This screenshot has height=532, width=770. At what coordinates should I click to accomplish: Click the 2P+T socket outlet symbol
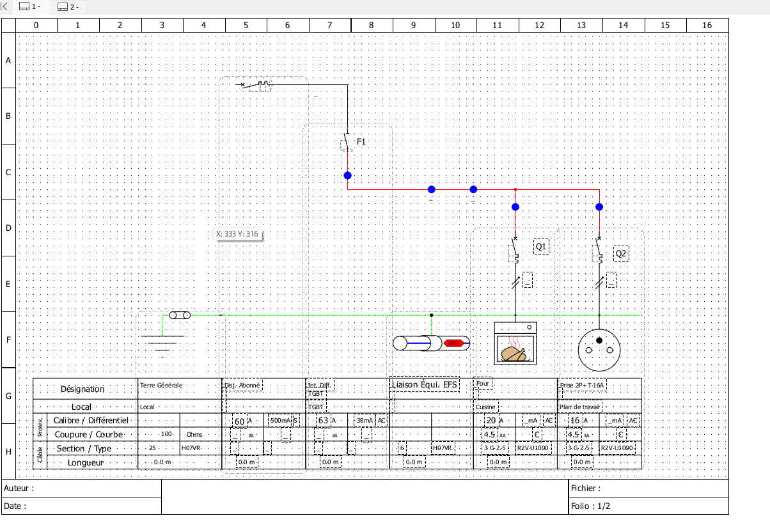click(x=599, y=346)
